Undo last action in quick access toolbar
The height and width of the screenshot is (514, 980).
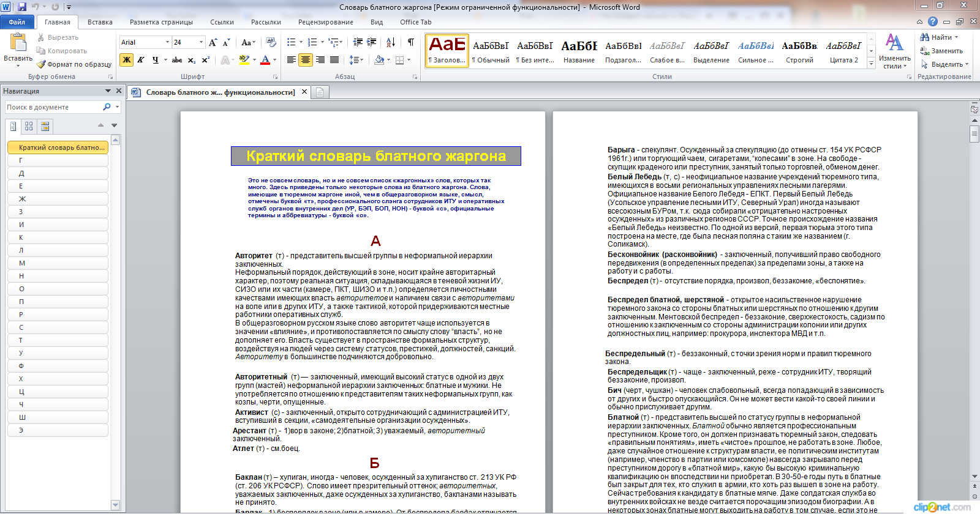(36, 7)
